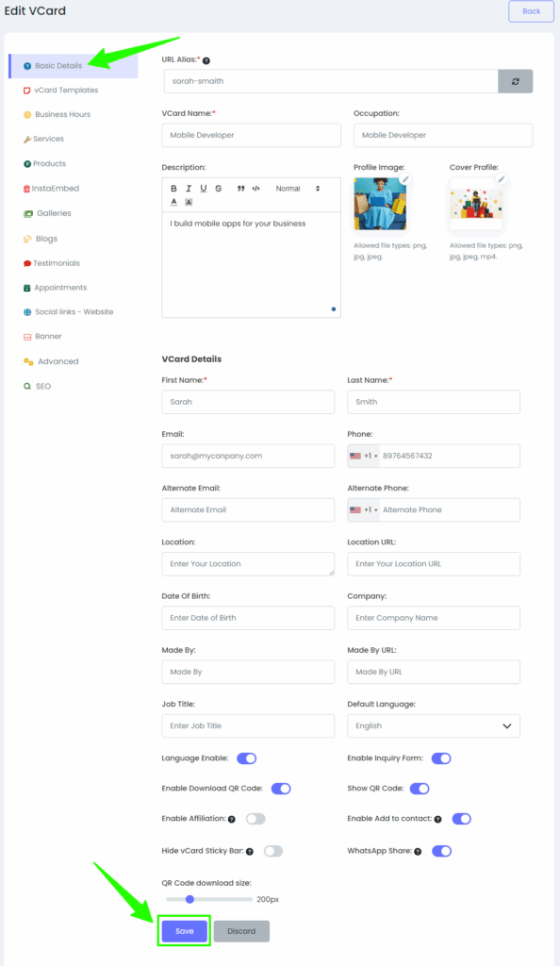
Task: Focus the URL Alias field
Action: (x=331, y=81)
